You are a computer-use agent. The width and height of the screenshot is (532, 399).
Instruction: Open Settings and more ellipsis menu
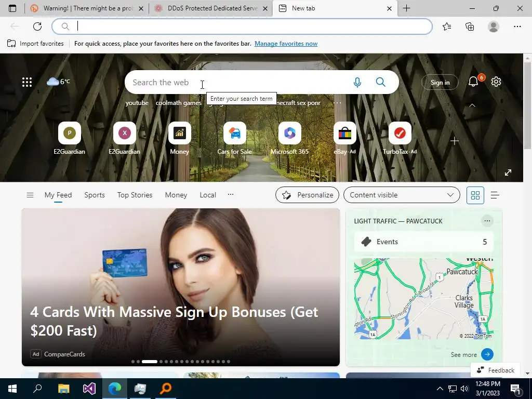(x=517, y=26)
